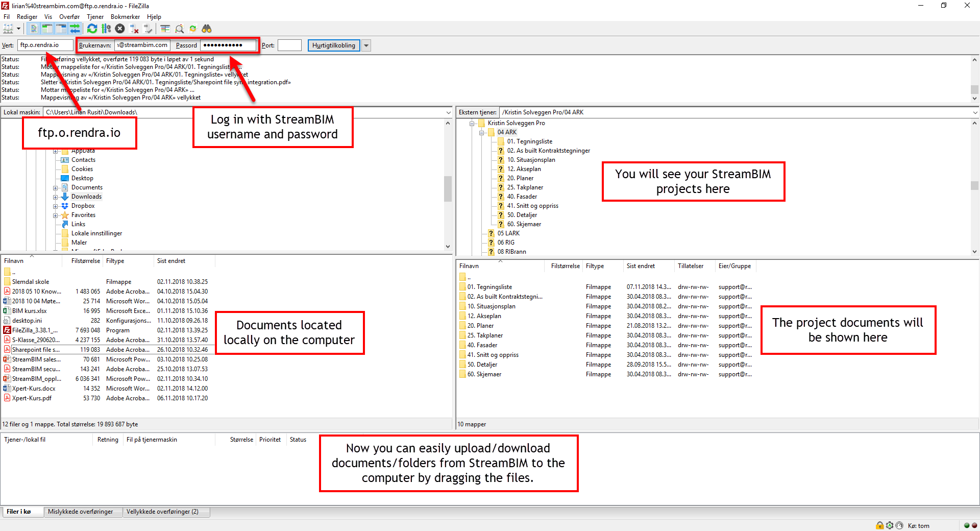The height and width of the screenshot is (531, 980).
Task: Select the 05 LARK remote folder
Action: pyautogui.click(x=508, y=233)
